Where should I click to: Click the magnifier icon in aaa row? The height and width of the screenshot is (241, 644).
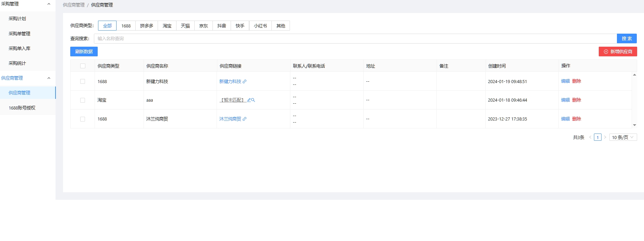[x=253, y=100]
